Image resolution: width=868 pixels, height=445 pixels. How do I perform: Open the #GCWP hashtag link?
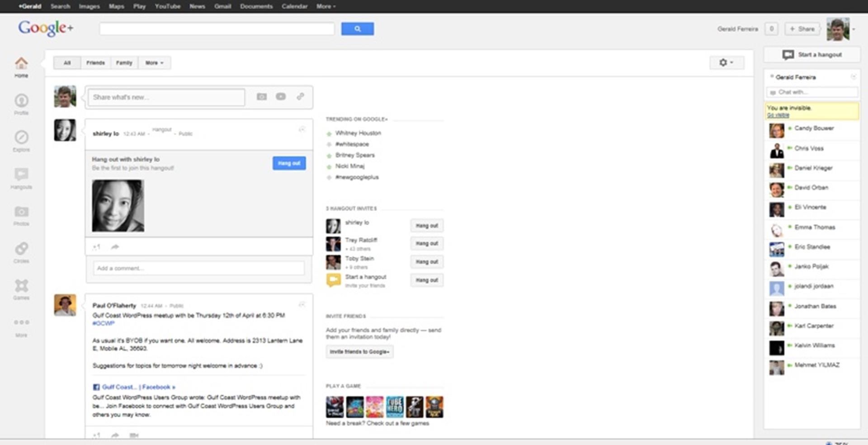(x=104, y=323)
